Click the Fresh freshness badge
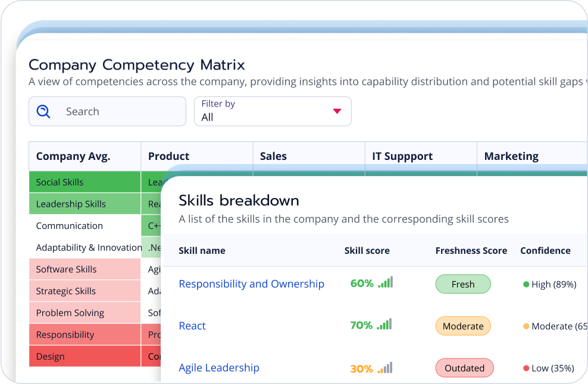The height and width of the screenshot is (384, 588). pyautogui.click(x=463, y=284)
